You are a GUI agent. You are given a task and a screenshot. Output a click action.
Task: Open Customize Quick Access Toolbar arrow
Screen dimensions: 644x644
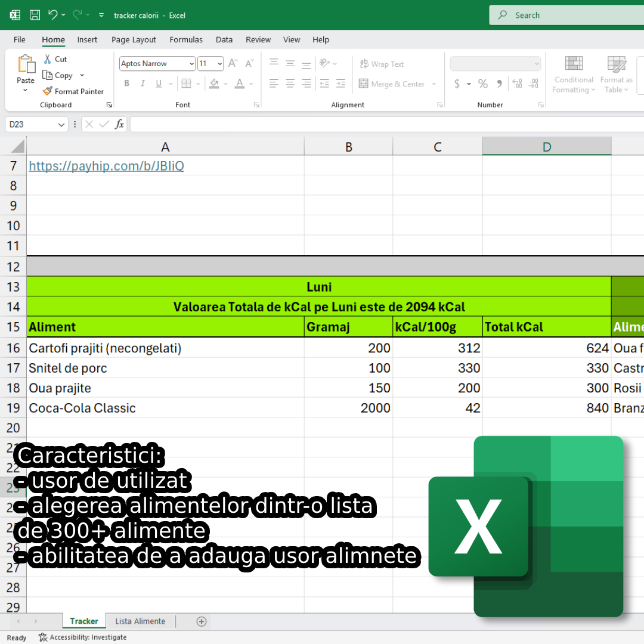101,15
